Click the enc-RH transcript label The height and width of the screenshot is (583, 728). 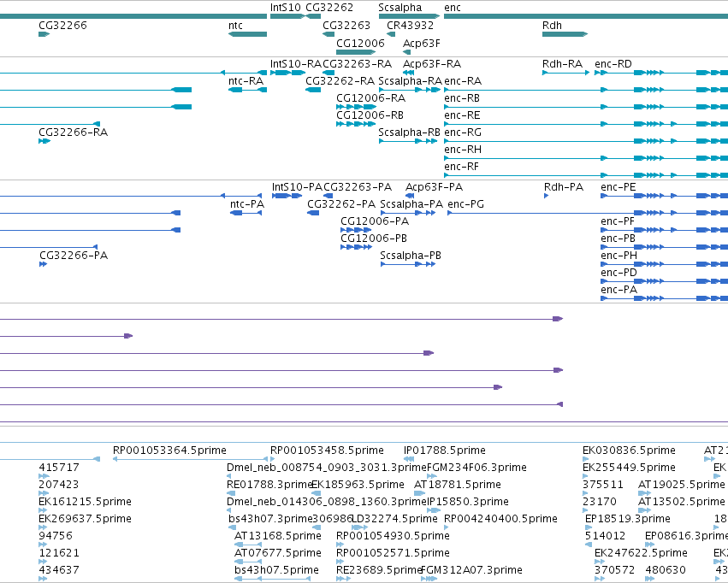463,150
